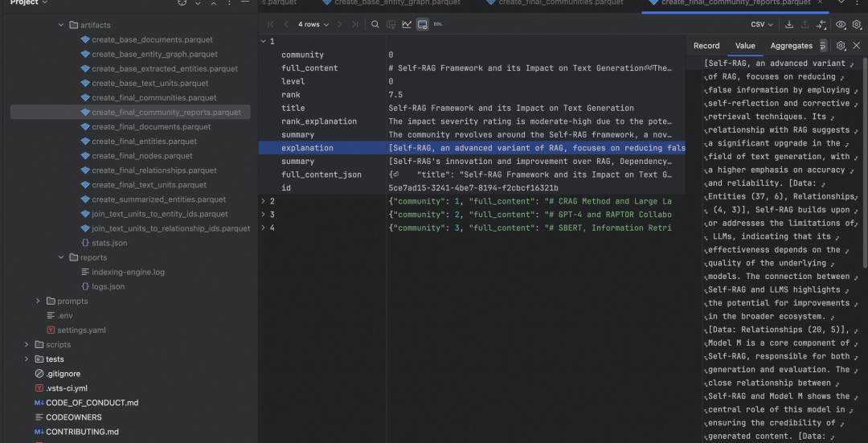This screenshot has width=868, height=443.
Task: Select settings.yaml in project tree
Action: (x=81, y=330)
